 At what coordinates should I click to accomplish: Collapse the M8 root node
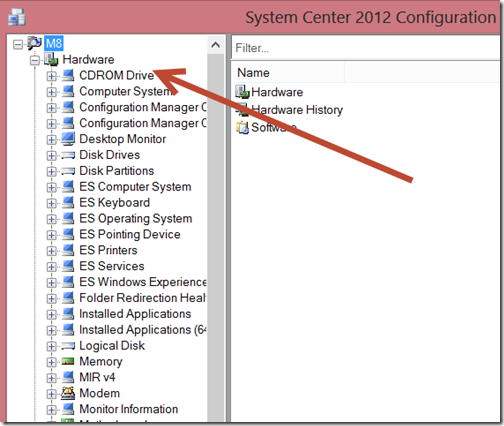tap(18, 44)
